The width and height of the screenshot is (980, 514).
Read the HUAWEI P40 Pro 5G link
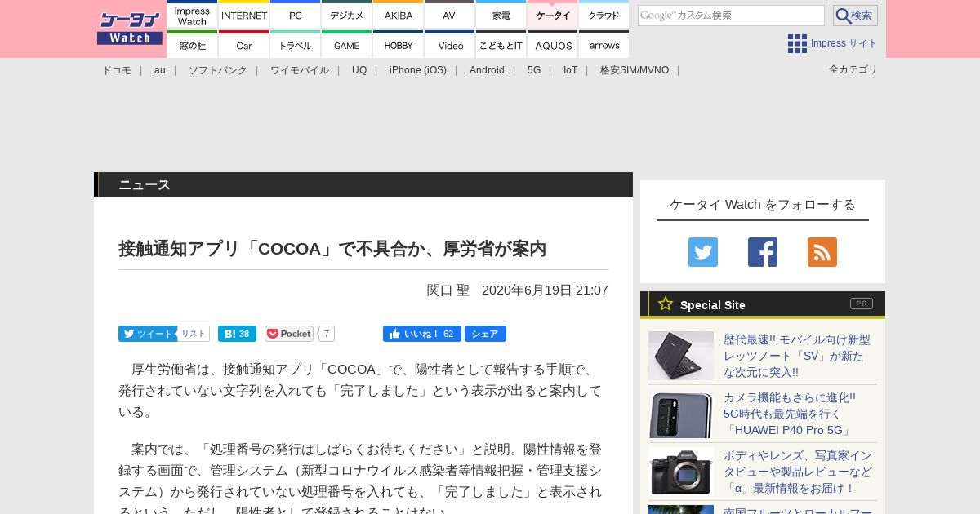click(790, 414)
